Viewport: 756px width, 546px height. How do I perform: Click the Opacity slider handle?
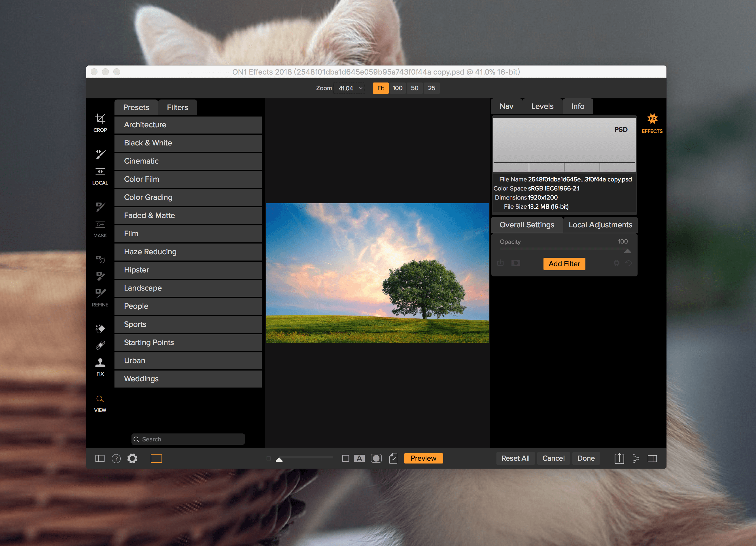coord(627,251)
